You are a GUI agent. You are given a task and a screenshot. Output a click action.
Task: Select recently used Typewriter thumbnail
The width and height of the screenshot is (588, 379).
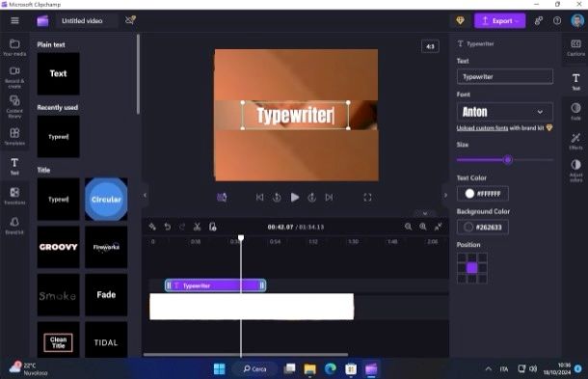(x=58, y=137)
